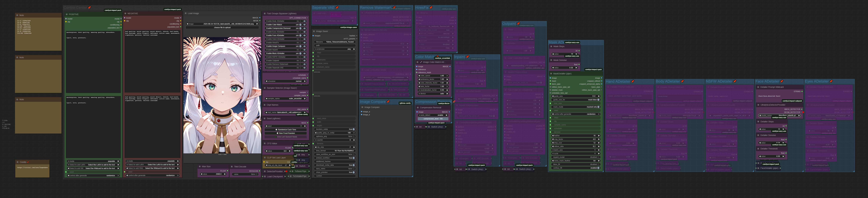Click the loaded anime girl preview image
Screen dimensions: 868x198
[222, 95]
